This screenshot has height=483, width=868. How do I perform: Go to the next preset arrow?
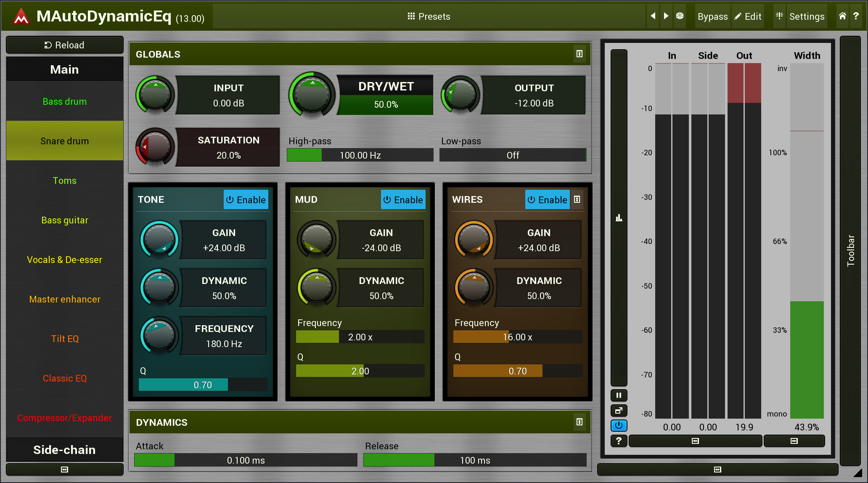[666, 16]
